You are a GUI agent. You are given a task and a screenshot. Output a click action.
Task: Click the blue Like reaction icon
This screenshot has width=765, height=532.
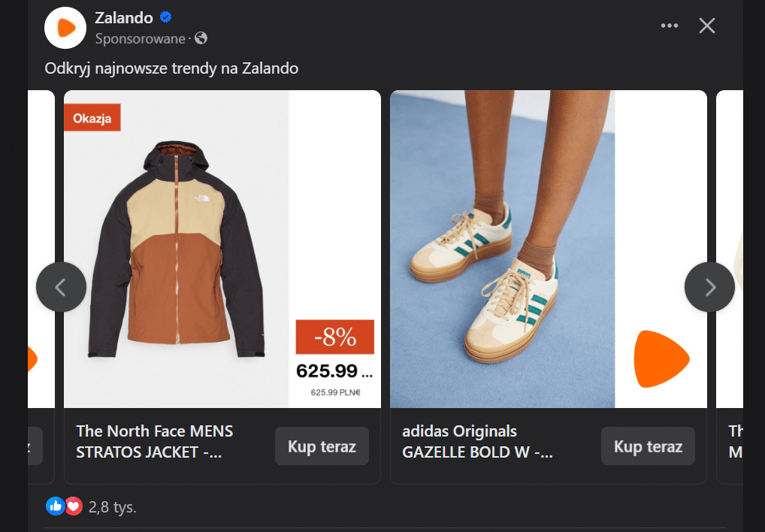[x=56, y=506]
